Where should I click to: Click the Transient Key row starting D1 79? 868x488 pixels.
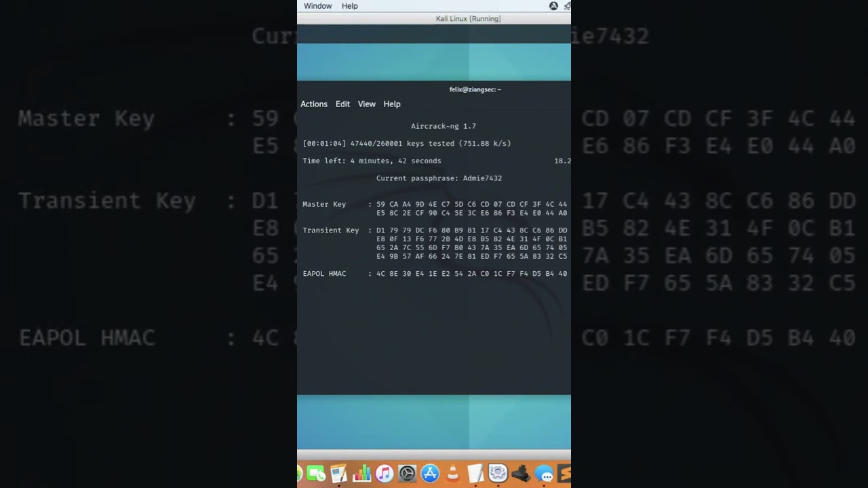472,230
